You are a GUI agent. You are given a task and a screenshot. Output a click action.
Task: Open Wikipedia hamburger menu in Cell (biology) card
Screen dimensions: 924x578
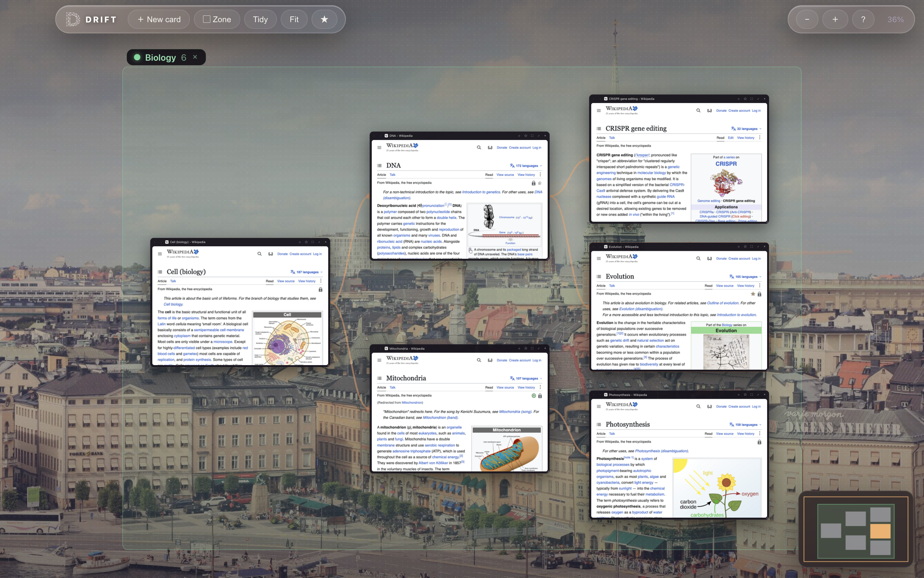click(x=159, y=254)
